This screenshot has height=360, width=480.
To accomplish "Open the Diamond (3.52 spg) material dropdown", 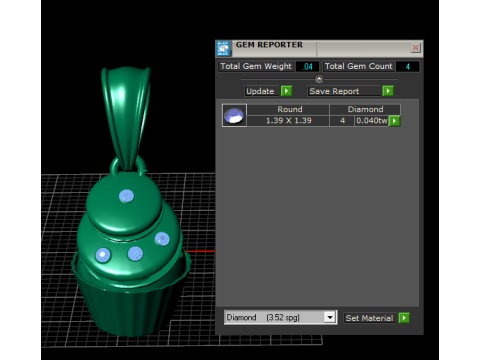I will point(330,317).
